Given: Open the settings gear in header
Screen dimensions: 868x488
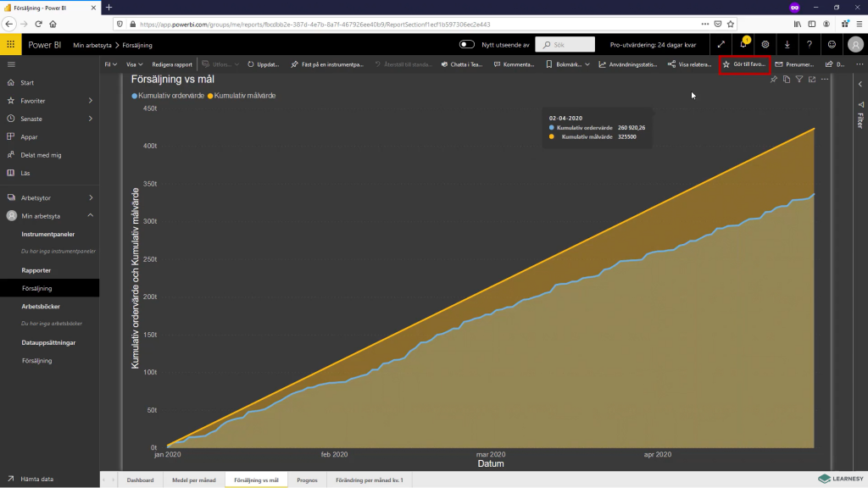Looking at the screenshot, I should tap(765, 44).
